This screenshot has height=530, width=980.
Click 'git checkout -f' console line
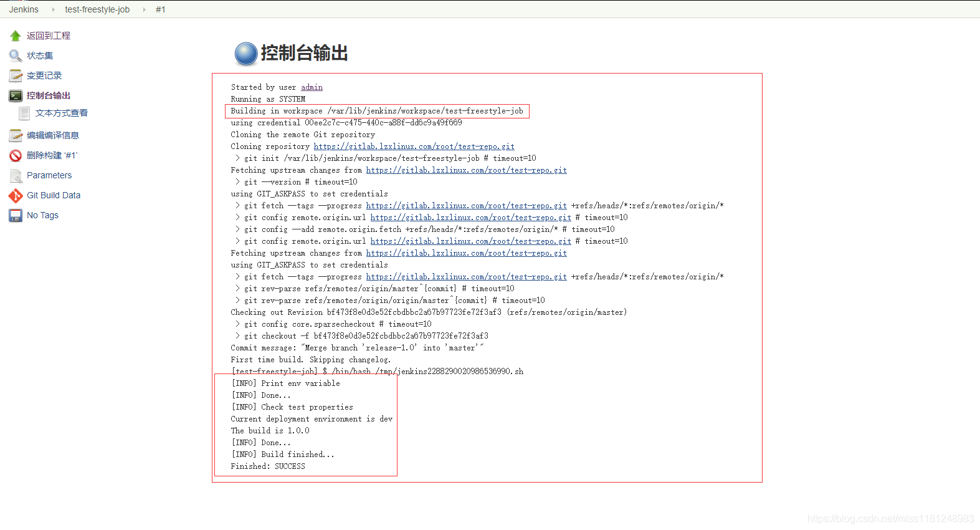362,336
